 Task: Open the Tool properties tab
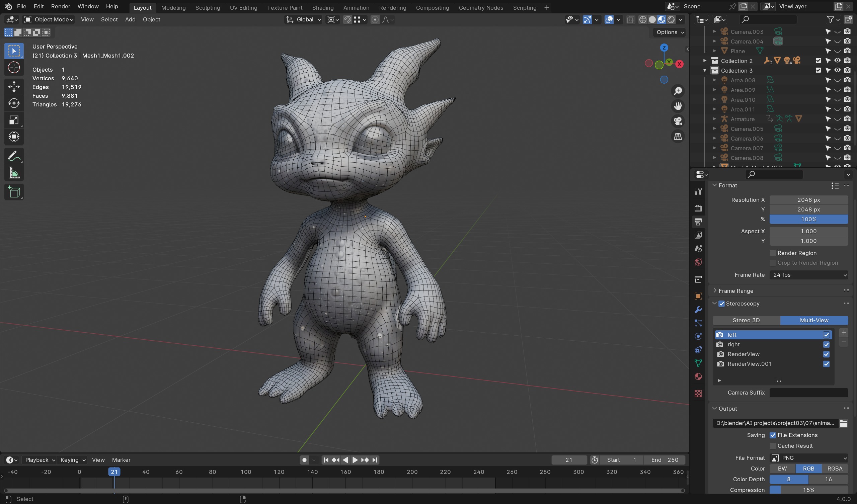click(x=698, y=191)
